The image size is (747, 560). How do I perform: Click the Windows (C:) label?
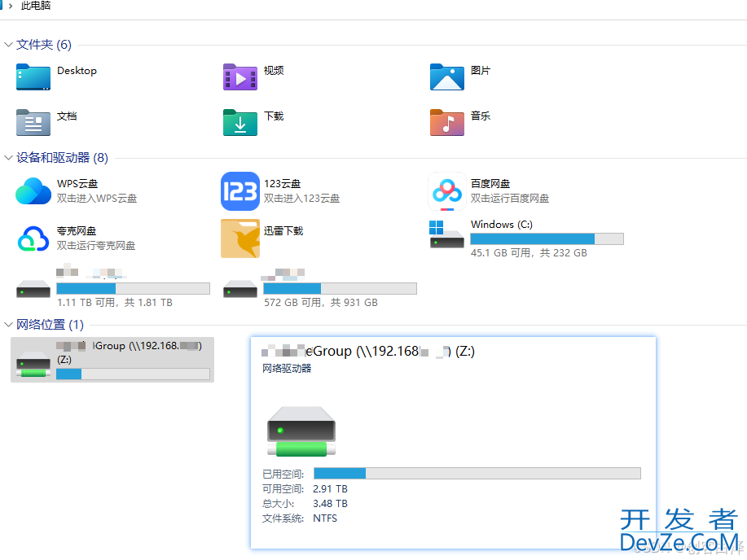(502, 225)
